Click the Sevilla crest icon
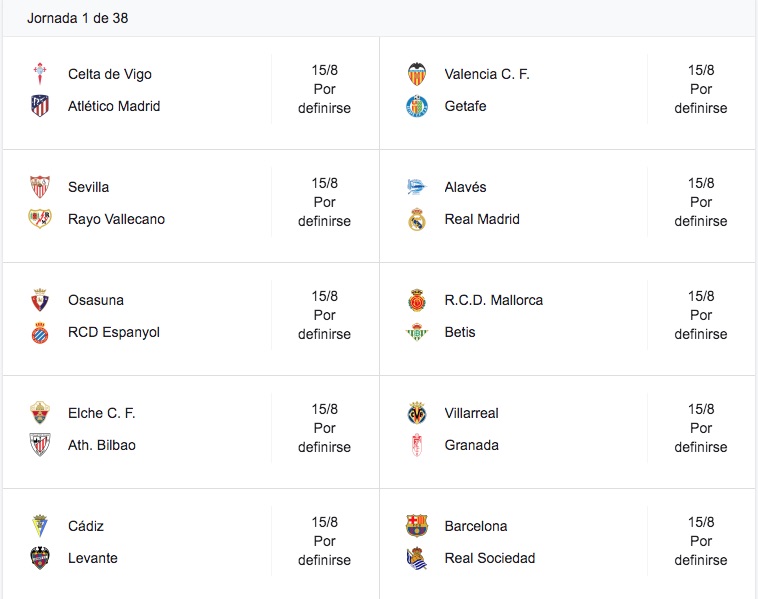Viewport: 758px width, 599px height. [x=40, y=187]
